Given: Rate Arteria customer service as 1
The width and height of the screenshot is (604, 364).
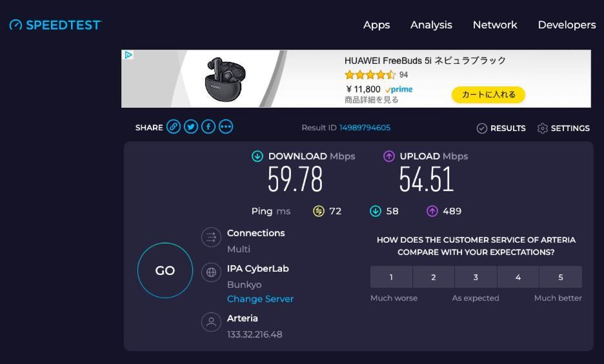Looking at the screenshot, I should click(391, 277).
